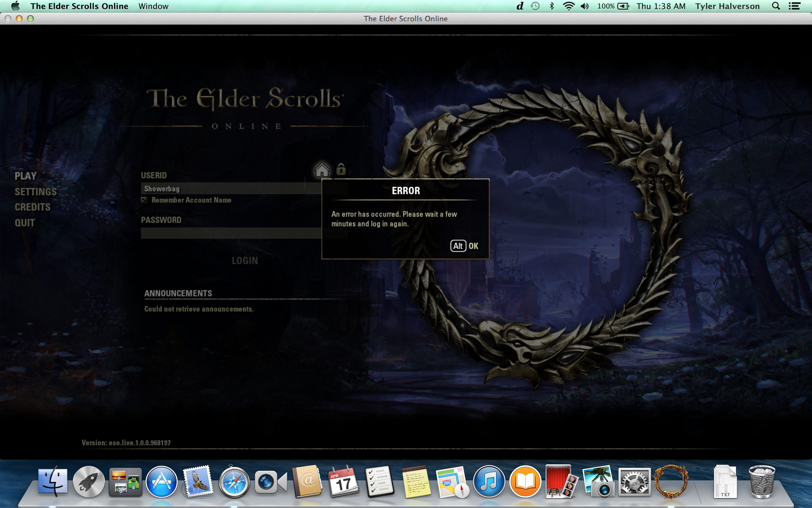Open Mission Control in the Dock
The image size is (812, 508).
[125, 482]
